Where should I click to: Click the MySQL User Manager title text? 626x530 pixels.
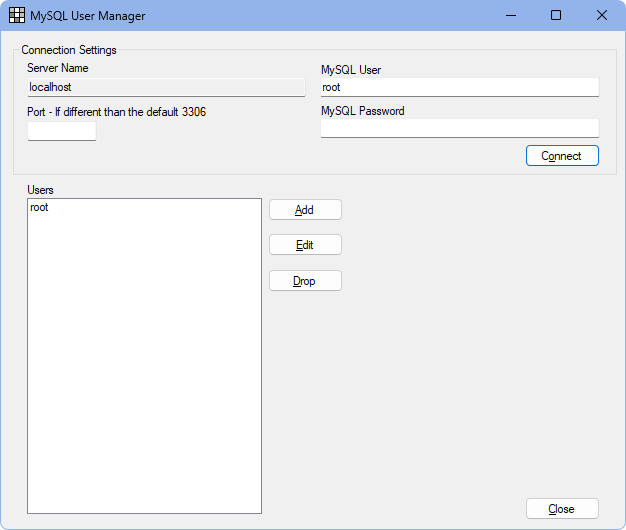[x=88, y=16]
